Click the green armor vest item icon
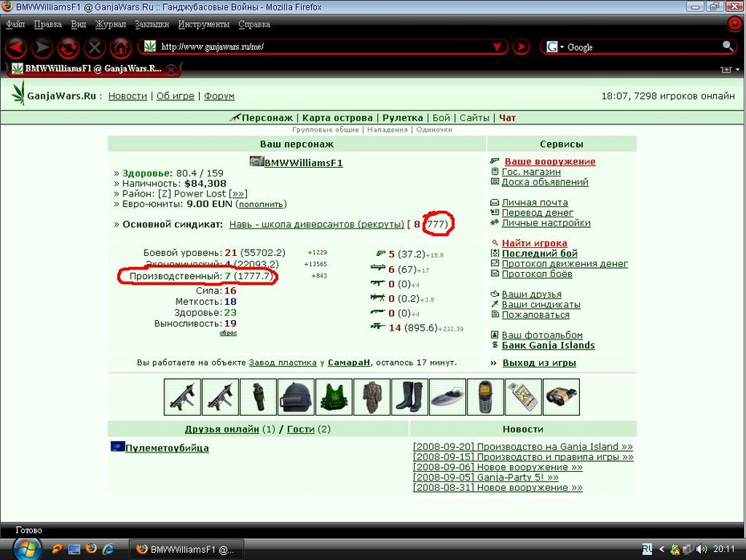The width and height of the screenshot is (746, 560). 334,397
